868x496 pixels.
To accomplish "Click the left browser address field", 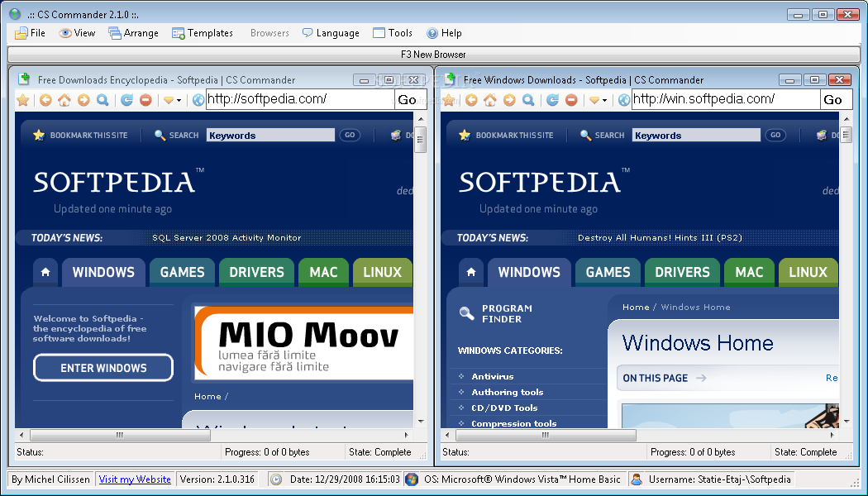I will click(x=300, y=100).
